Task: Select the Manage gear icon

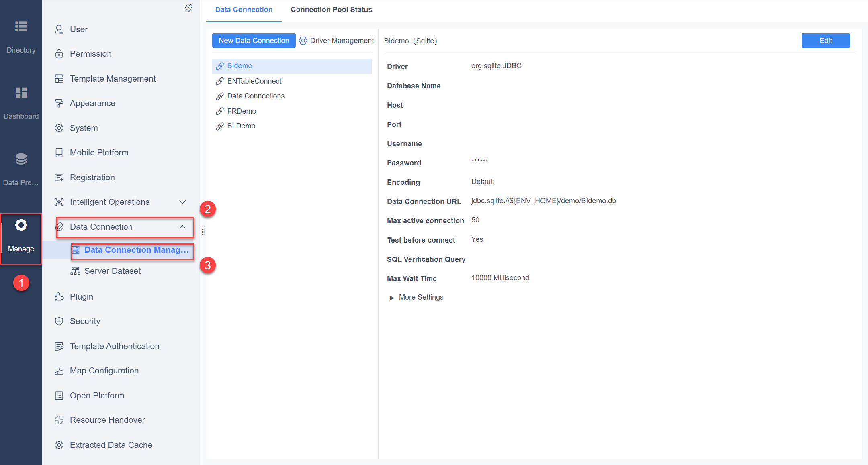Action: [21, 225]
